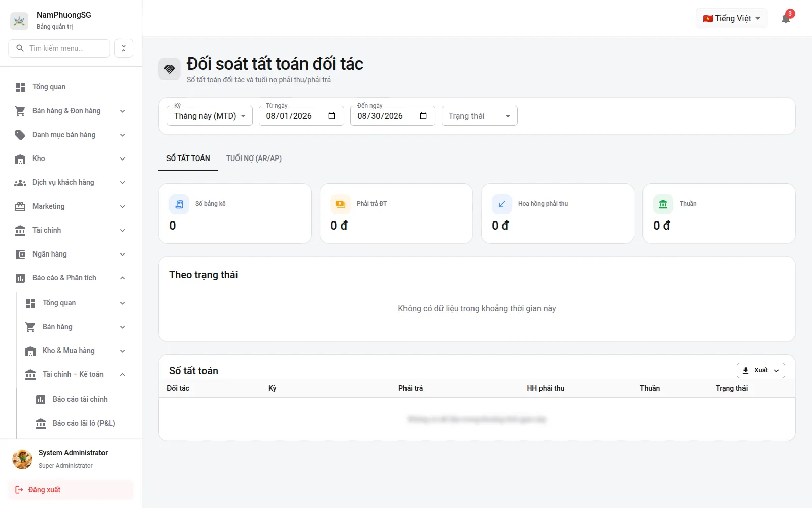Image resolution: width=812 pixels, height=508 pixels.
Task: Open the Từ ngày calendar picker icon
Action: (x=332, y=116)
